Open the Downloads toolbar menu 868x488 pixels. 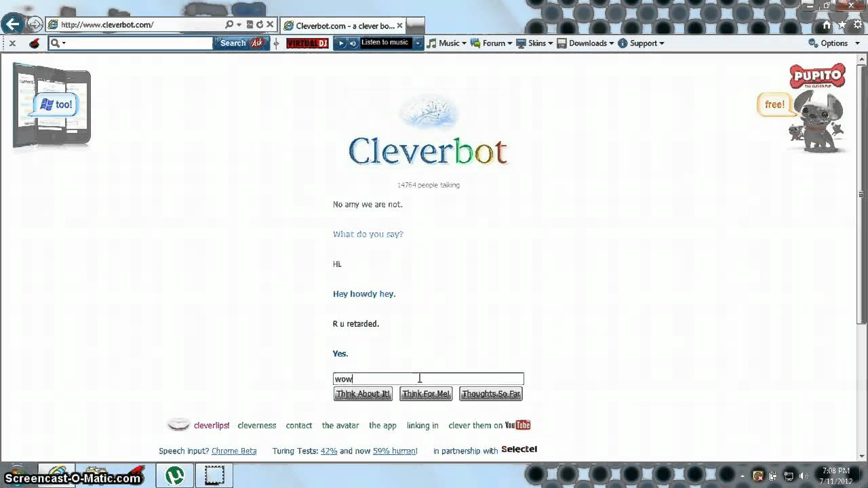tap(585, 43)
